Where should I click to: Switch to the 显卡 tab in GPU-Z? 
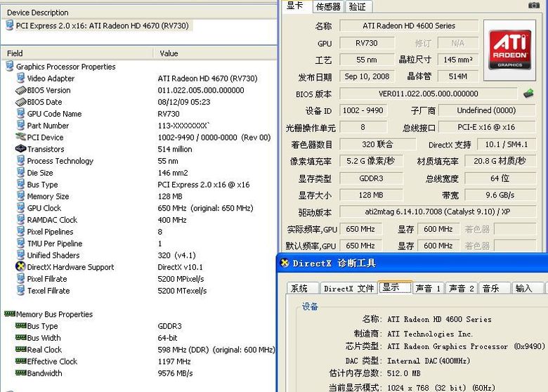tap(296, 6)
